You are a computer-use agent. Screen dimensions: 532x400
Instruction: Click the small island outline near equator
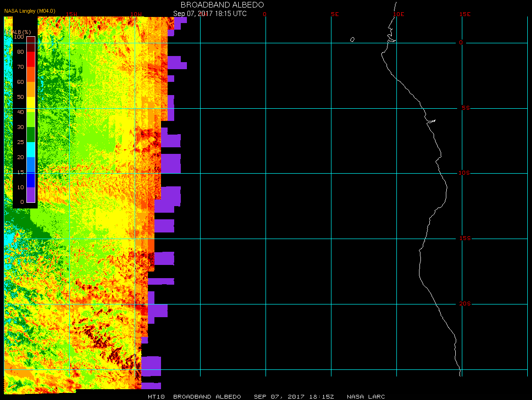point(352,40)
